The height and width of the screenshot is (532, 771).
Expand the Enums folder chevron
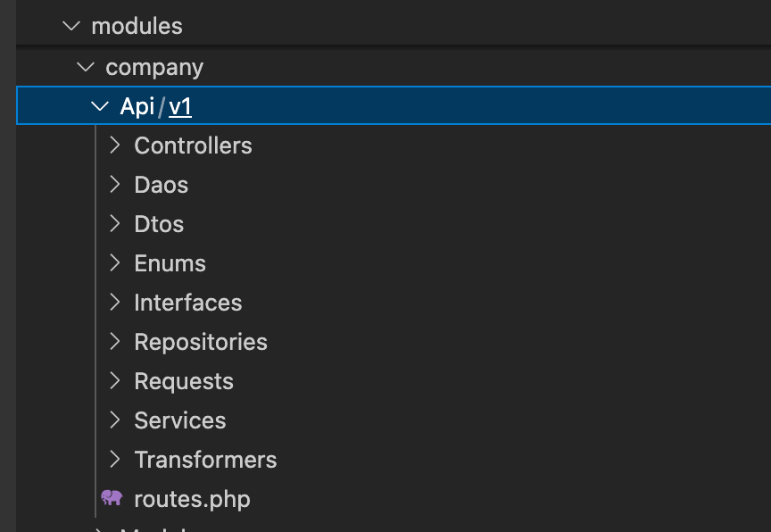point(115,263)
